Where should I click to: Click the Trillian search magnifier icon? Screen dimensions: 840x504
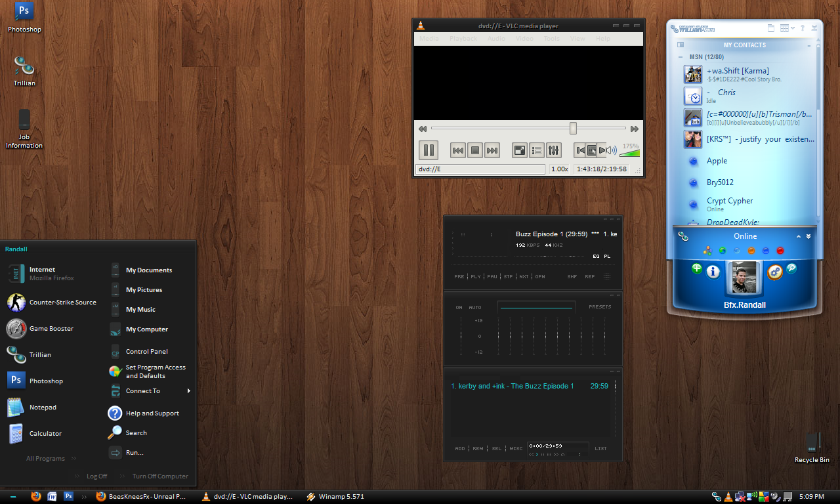coord(791,268)
